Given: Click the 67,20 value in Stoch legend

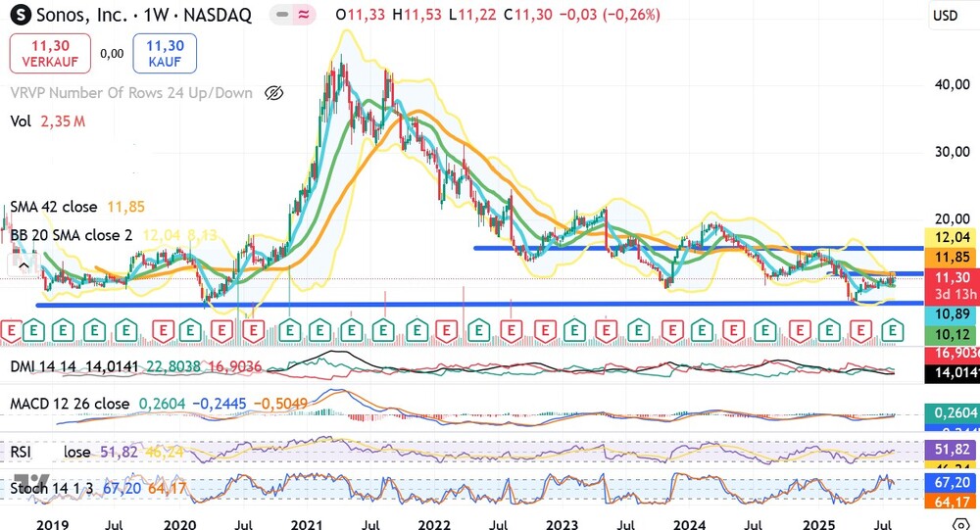Looking at the screenshot, I should (x=122, y=488).
